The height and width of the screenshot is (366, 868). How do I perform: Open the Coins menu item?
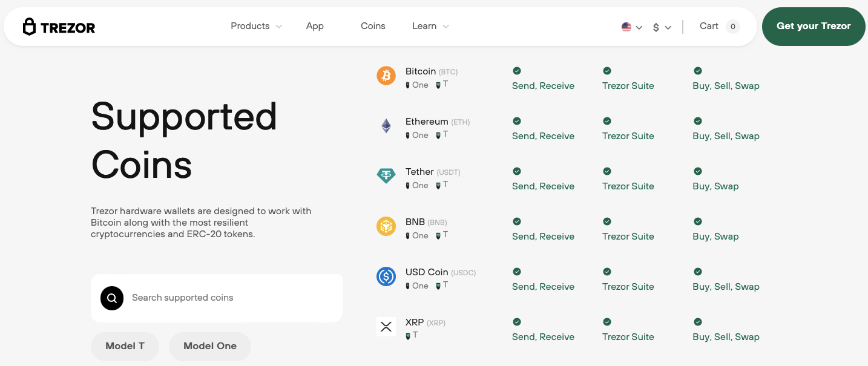point(373,26)
